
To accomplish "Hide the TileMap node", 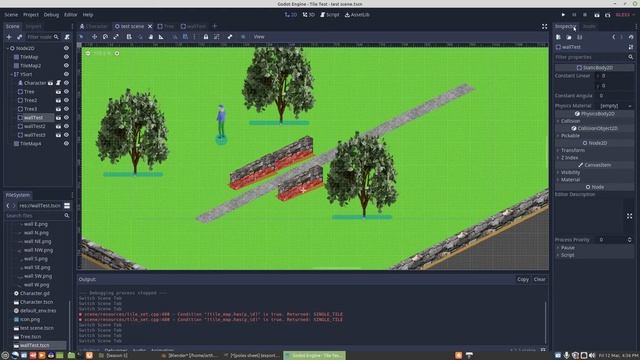I will [66, 57].
